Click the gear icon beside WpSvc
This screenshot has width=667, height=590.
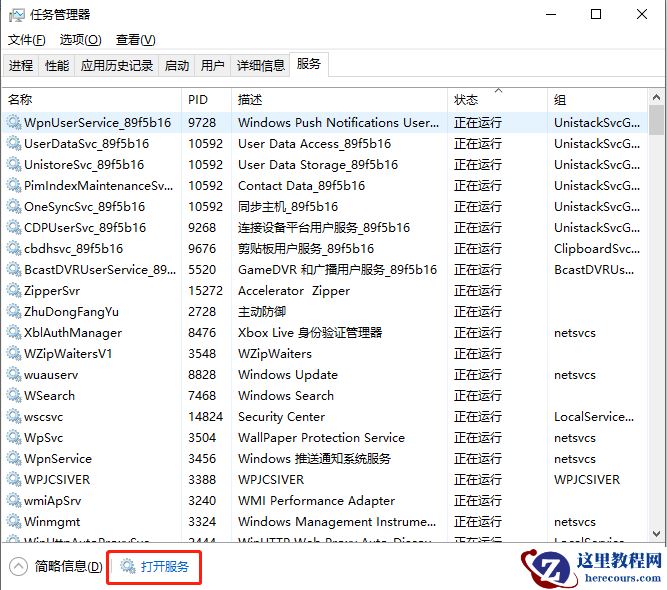coord(14,438)
